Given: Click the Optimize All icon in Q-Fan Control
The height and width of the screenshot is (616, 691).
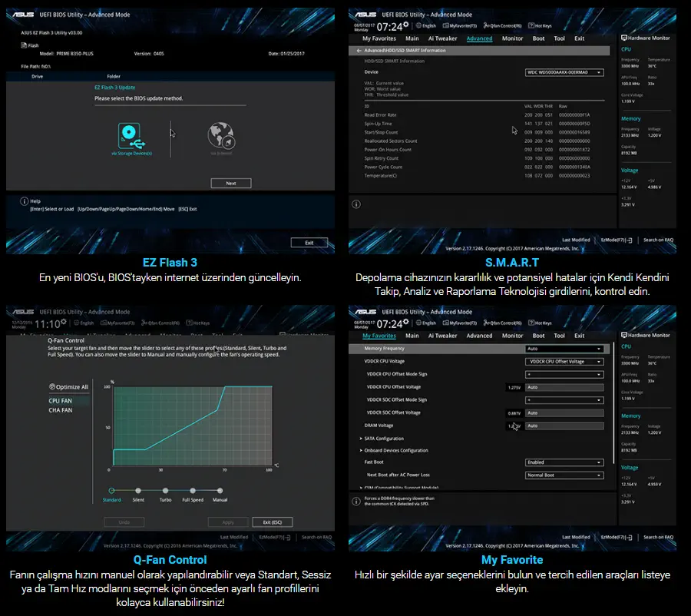Looking at the screenshot, I should 52,386.
